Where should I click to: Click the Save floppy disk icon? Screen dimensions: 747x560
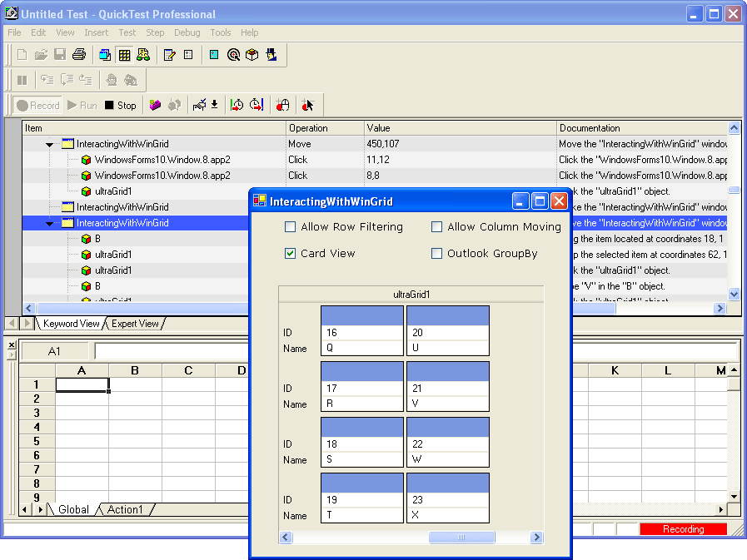60,55
